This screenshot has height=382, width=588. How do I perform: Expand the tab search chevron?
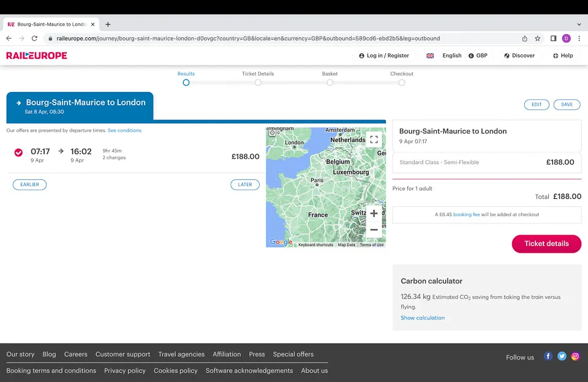[579, 24]
